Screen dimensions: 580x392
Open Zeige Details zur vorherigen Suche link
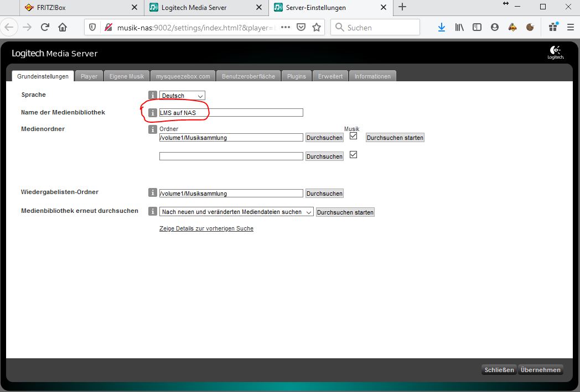206,229
